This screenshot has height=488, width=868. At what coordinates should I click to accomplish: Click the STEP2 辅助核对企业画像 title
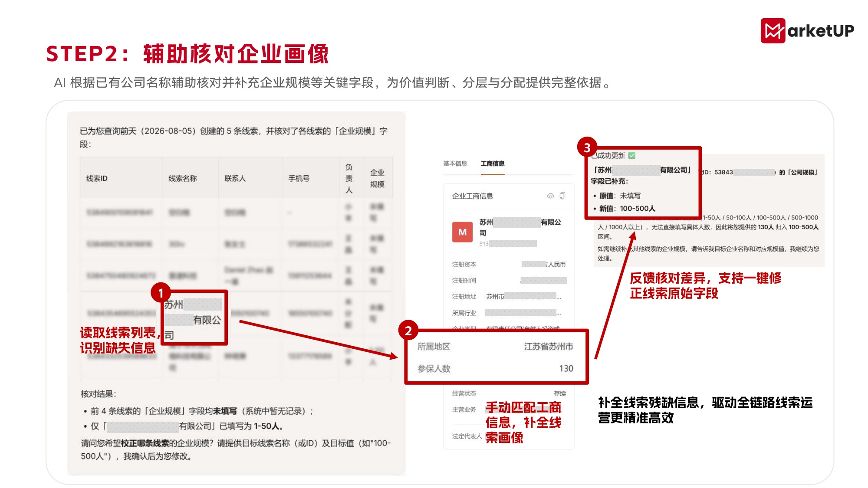187,54
